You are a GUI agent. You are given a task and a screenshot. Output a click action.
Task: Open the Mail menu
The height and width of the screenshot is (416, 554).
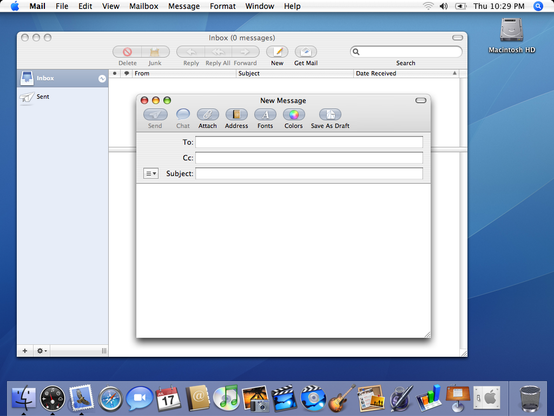pos(37,6)
